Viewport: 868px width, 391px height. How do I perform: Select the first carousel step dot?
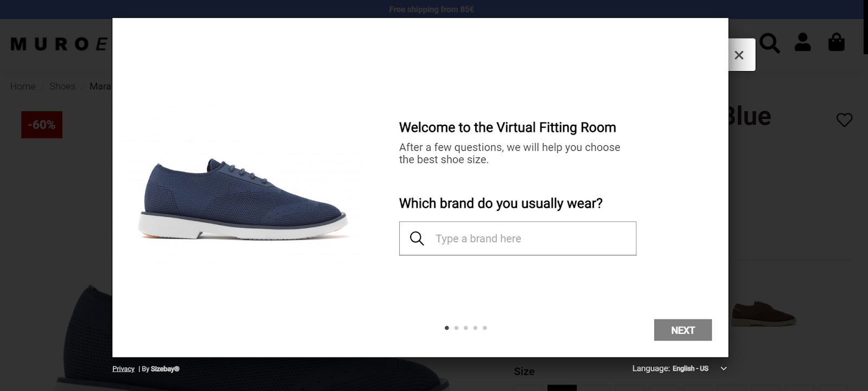[x=446, y=328]
